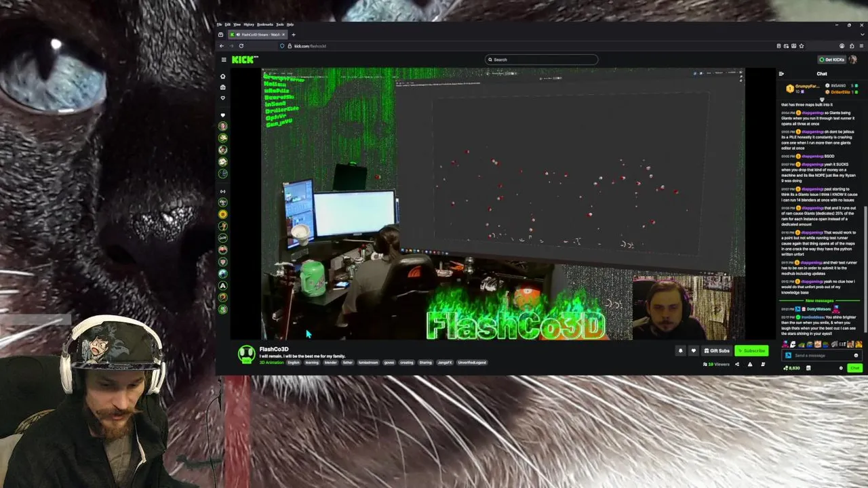This screenshot has height=488, width=868.
Task: Reload the Kick page
Action: point(241,46)
